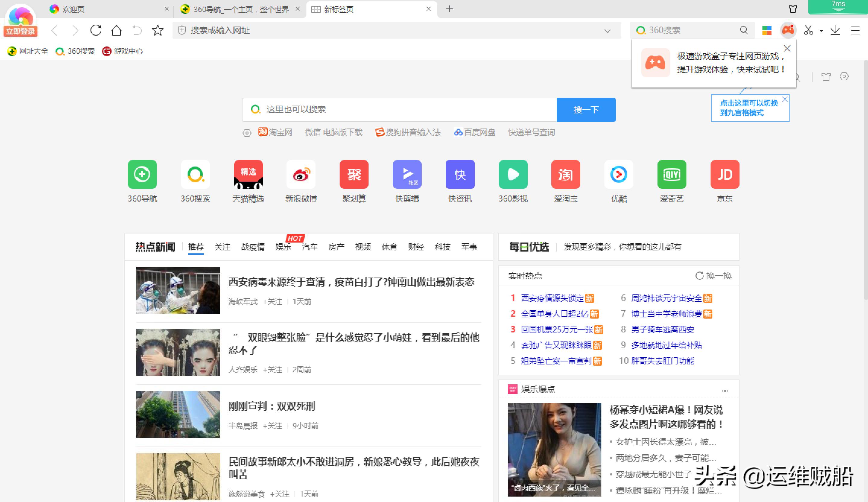The height and width of the screenshot is (502, 868).
Task: Click the 网址大全 icon on bookmarks bar
Action: point(12,51)
